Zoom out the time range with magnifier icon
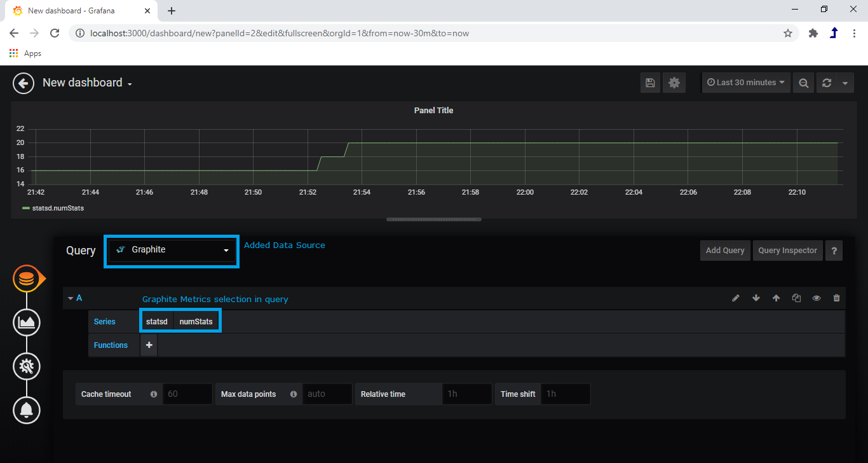This screenshot has width=868, height=463. pyautogui.click(x=803, y=82)
